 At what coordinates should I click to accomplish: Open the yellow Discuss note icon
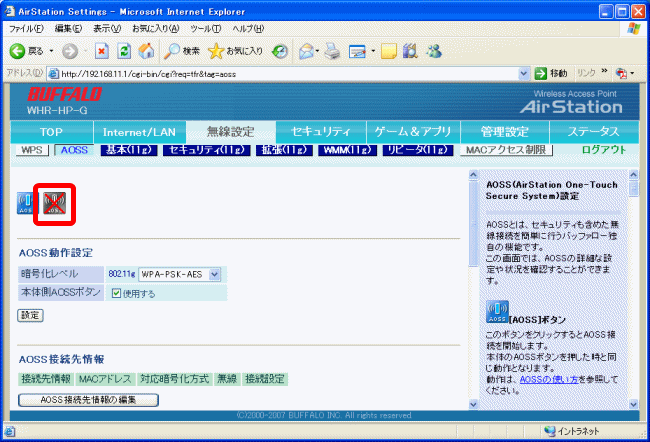[x=388, y=51]
